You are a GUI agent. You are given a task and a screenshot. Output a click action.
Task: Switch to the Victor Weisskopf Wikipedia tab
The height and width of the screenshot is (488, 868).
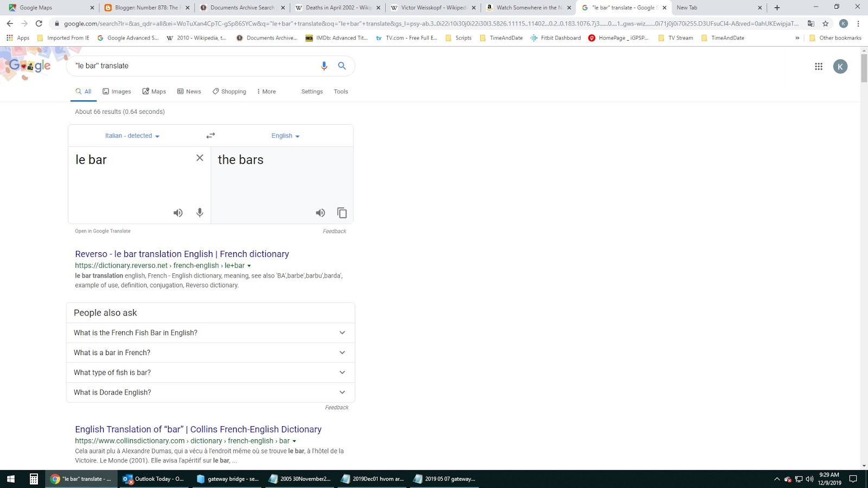[433, 8]
